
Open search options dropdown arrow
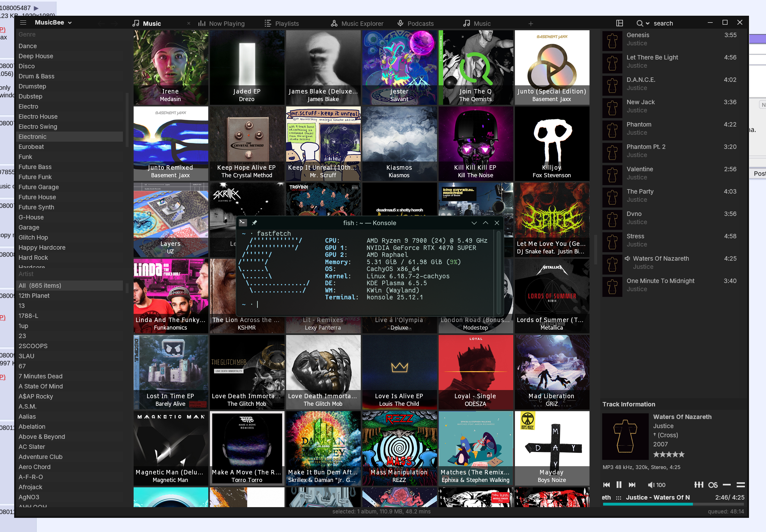point(648,23)
